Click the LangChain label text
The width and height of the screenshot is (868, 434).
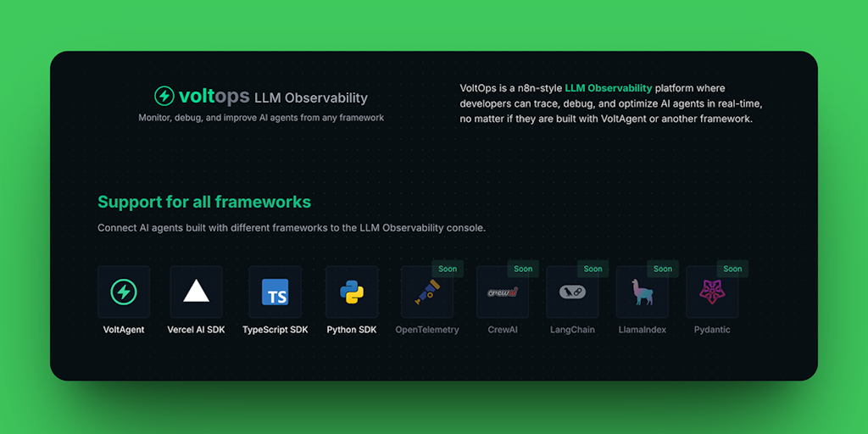point(572,330)
